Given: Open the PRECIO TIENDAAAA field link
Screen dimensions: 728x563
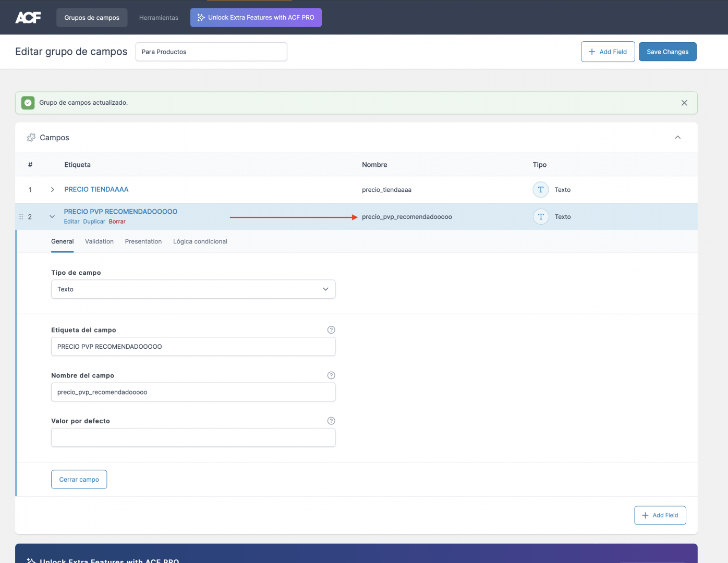Looking at the screenshot, I should point(96,190).
